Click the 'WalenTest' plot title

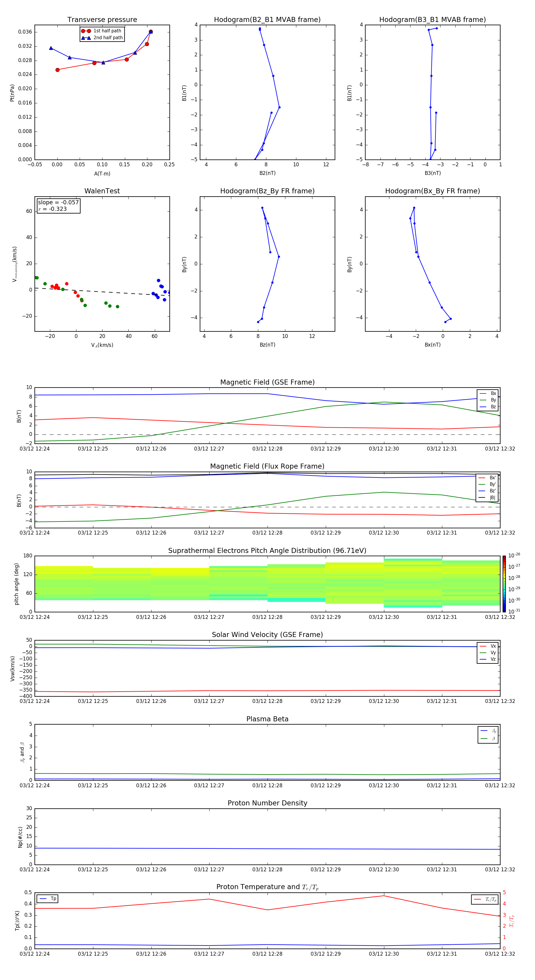coord(102,191)
